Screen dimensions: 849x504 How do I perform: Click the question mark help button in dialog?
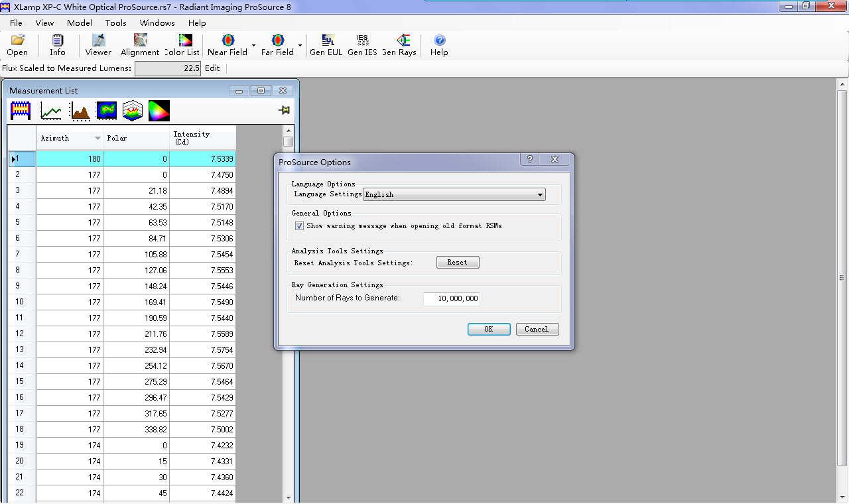pos(529,159)
